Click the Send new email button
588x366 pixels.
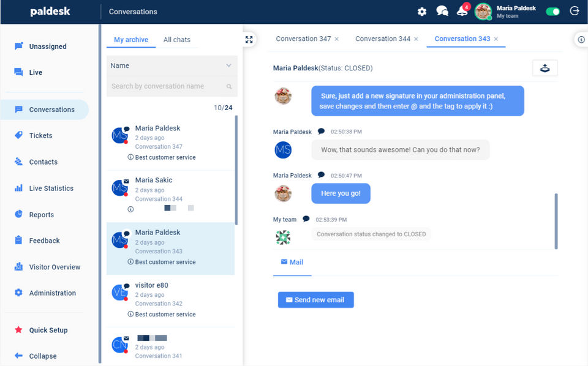pyautogui.click(x=316, y=300)
